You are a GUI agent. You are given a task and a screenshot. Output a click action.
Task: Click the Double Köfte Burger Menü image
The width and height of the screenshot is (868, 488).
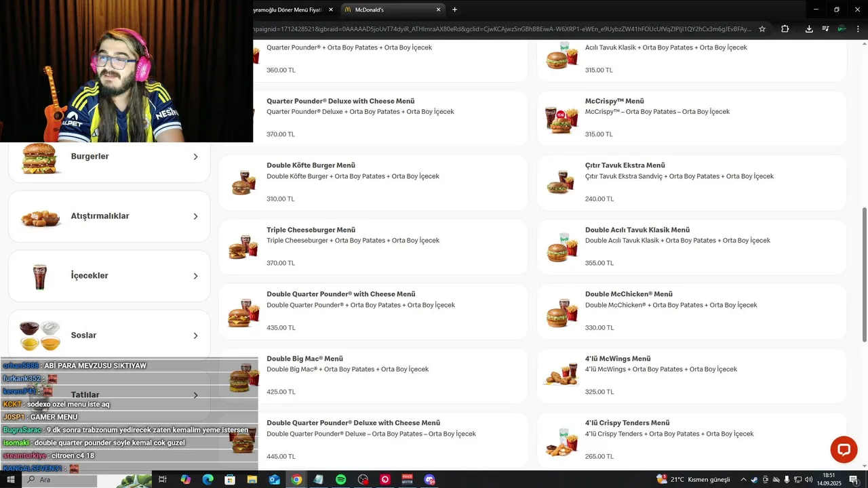pos(243,183)
